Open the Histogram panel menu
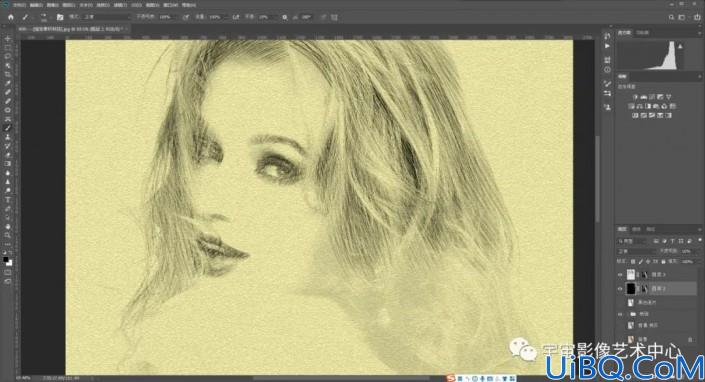Image resolution: width=705 pixels, height=382 pixels. (x=699, y=33)
